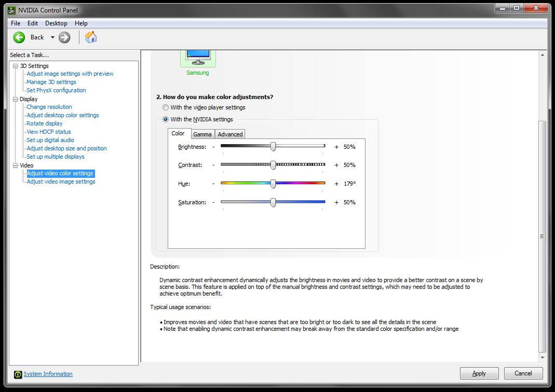Click the Forward arrow icon in toolbar

coord(64,37)
